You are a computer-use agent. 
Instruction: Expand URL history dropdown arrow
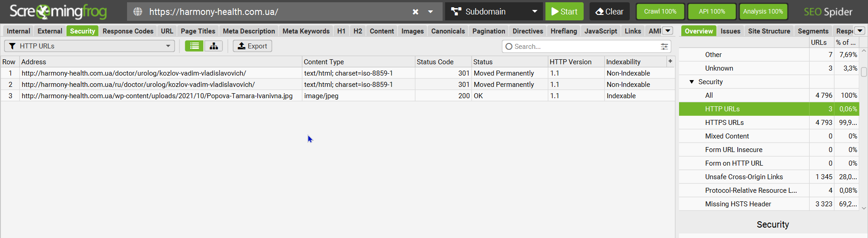430,12
